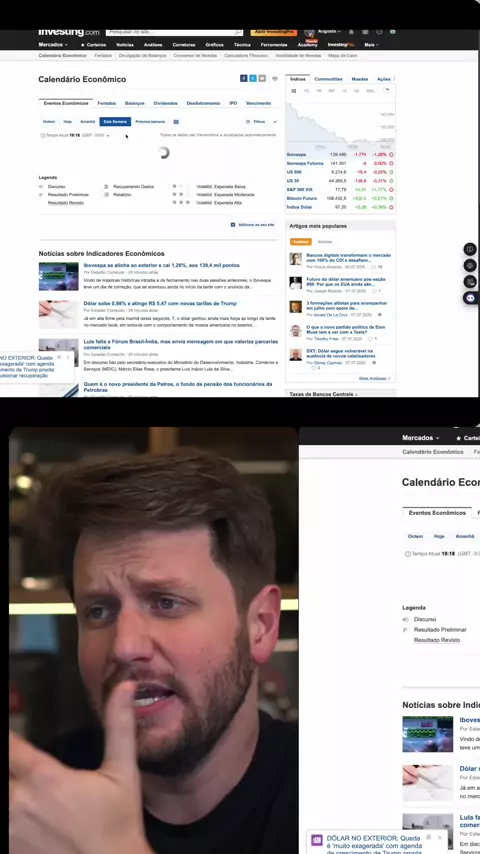Select the Próxima semana filter
Viewport: 480px width, 854px height.
pos(150,122)
